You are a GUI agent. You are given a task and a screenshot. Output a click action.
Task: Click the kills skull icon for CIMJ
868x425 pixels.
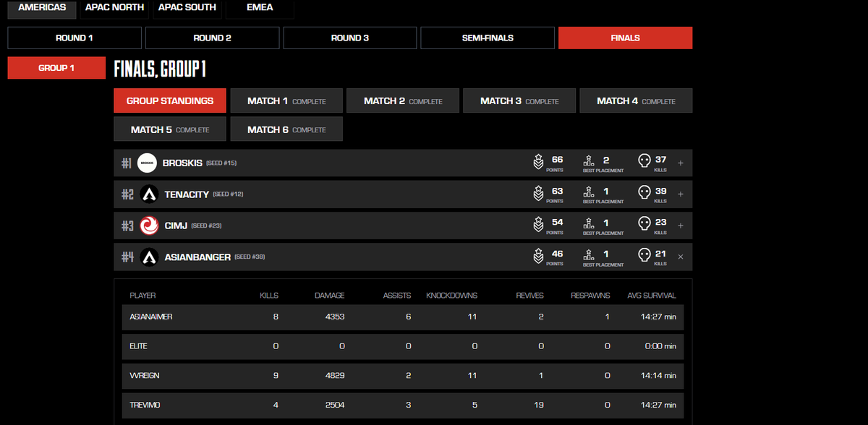tap(644, 225)
